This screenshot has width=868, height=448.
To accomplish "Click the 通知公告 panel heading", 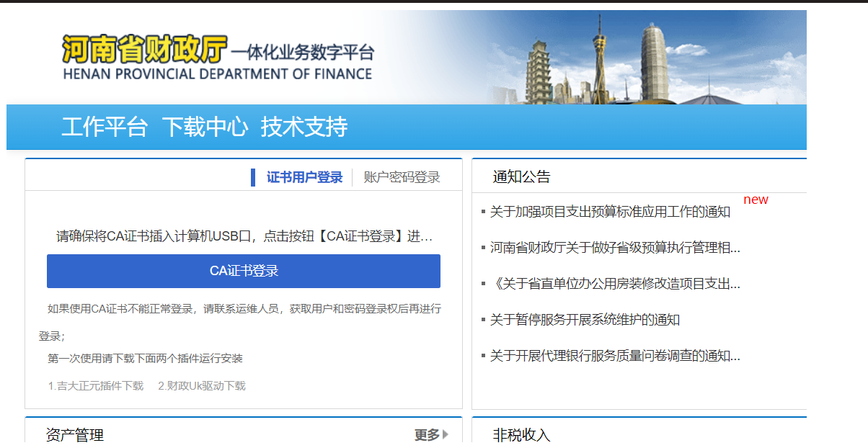I will (x=521, y=177).
